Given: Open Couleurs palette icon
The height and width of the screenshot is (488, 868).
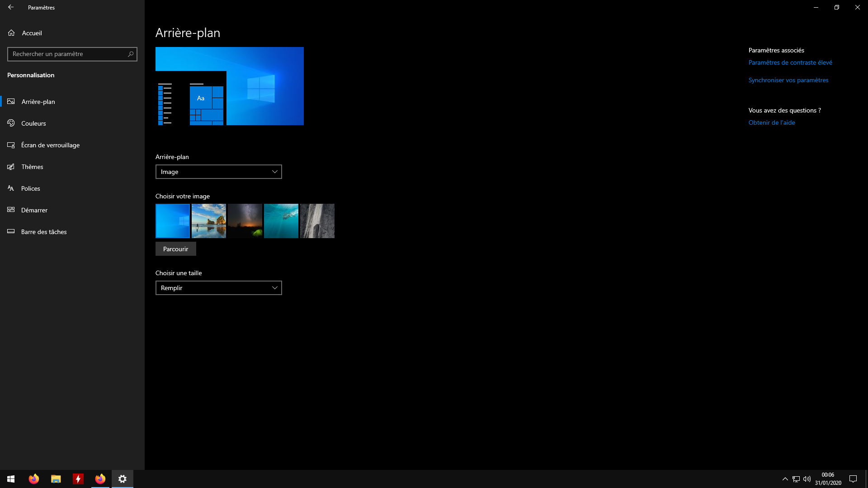Looking at the screenshot, I should [x=11, y=123].
